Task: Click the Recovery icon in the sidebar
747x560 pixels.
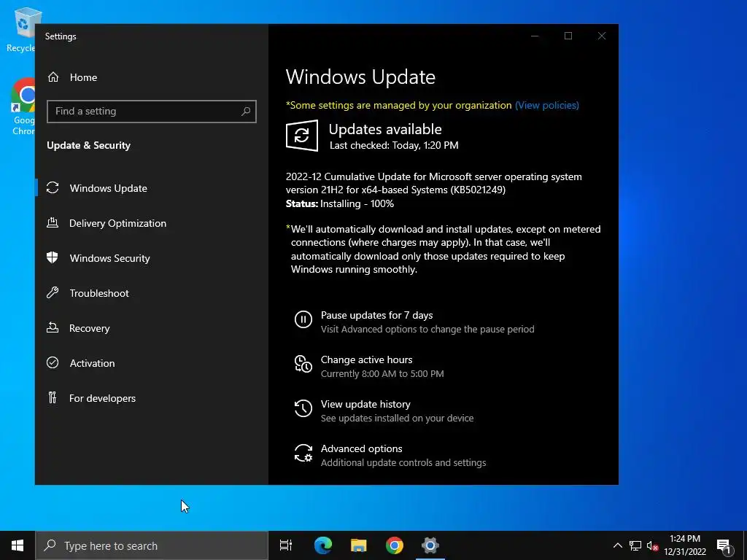Action: [53, 327]
